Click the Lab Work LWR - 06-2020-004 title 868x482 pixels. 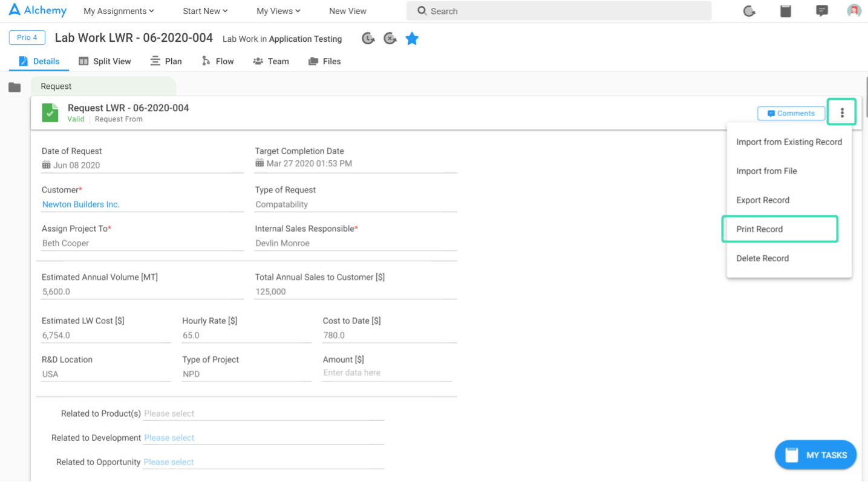click(134, 37)
